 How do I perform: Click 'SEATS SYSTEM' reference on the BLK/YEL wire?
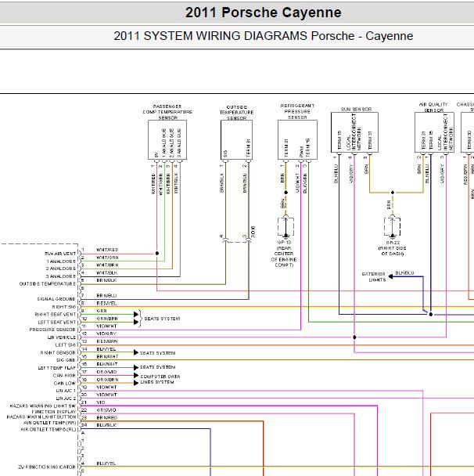click(158, 353)
